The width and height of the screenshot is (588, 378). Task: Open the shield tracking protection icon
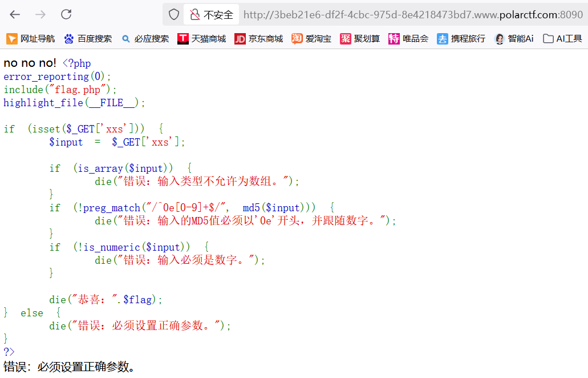[x=173, y=15]
